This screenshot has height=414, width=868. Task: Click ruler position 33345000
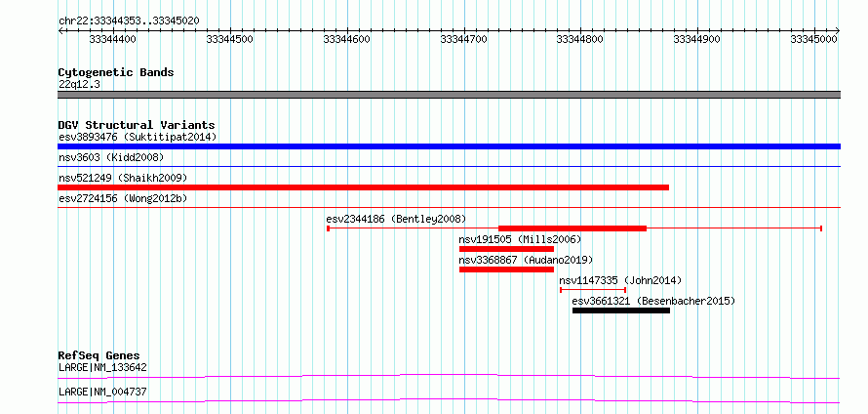(813, 39)
